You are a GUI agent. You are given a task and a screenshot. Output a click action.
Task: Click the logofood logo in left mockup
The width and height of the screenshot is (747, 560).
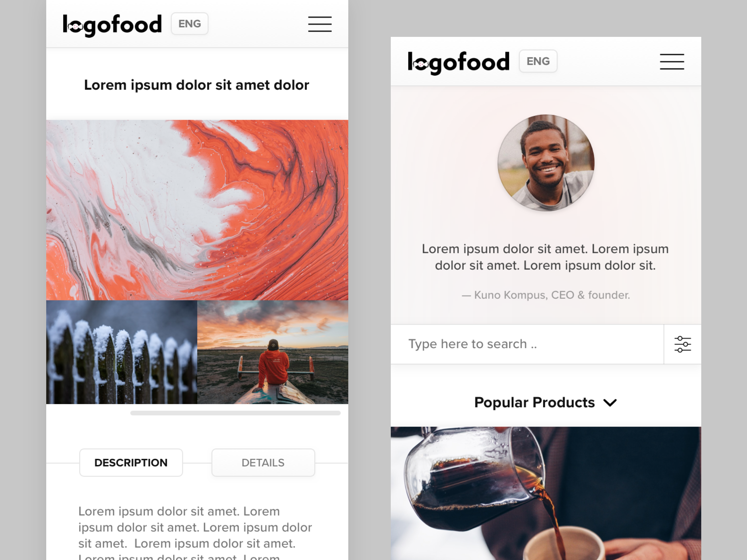112,25
